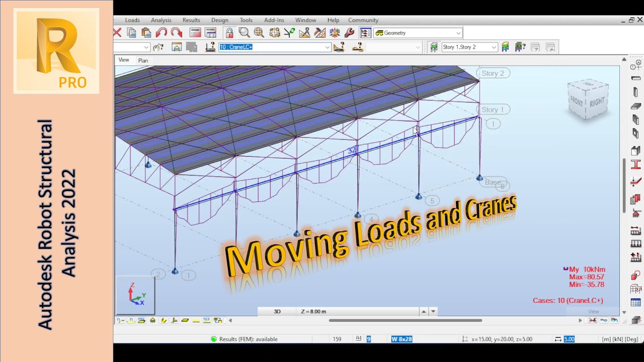Toggle load values 123 display icon

point(206,320)
